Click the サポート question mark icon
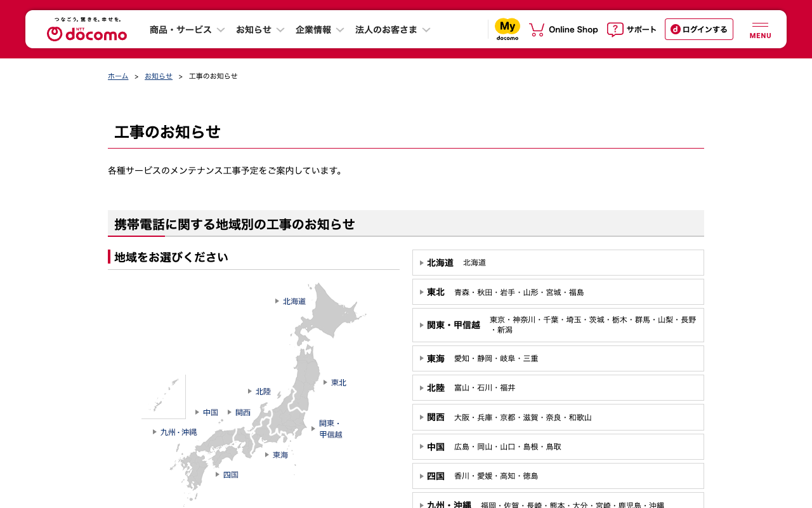812x508 pixels. tap(615, 30)
